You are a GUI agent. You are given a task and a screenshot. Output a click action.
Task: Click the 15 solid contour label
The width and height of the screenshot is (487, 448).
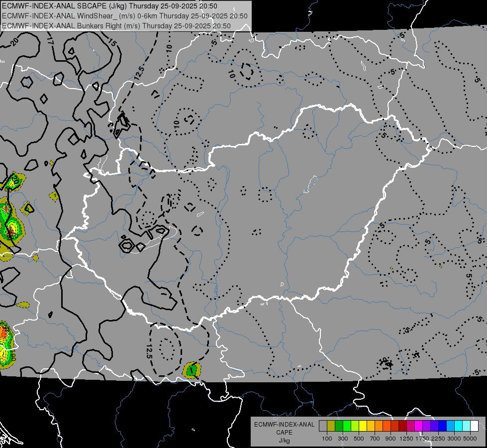click(x=112, y=42)
